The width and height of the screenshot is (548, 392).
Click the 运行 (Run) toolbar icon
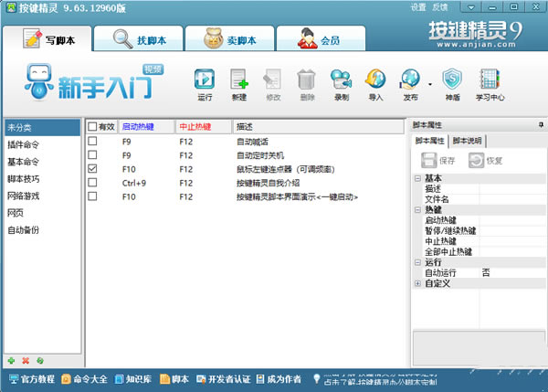[205, 79]
